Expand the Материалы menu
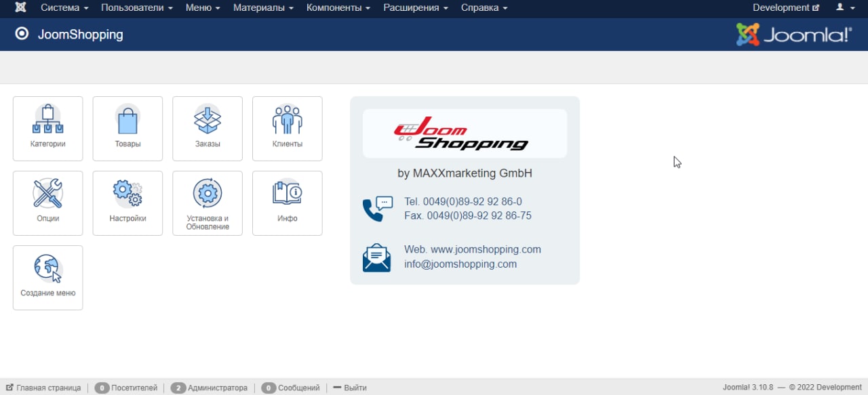Viewport: 868px width, 395px height. [x=263, y=8]
